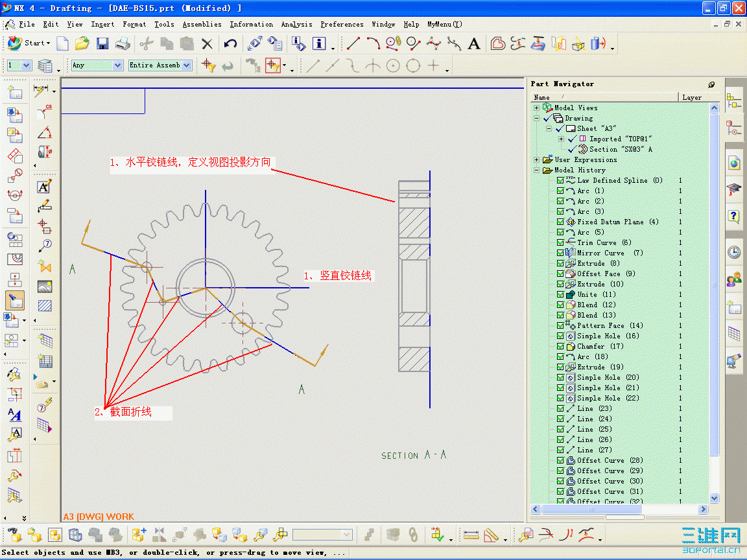Toggle the Fixed Datum Plane (4) checkbox
The width and height of the screenshot is (747, 560).
click(x=560, y=222)
